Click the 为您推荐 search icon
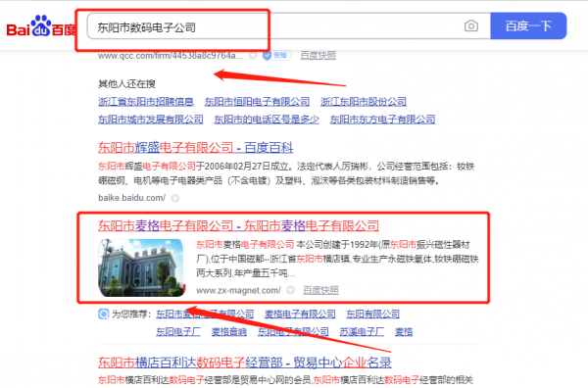588x388 pixels. click(104, 314)
